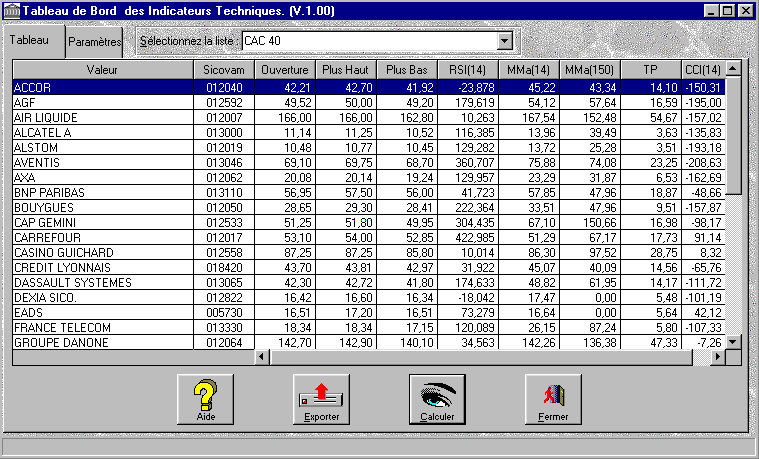
Task: Switch to the Paramètres tab
Action: click(94, 42)
